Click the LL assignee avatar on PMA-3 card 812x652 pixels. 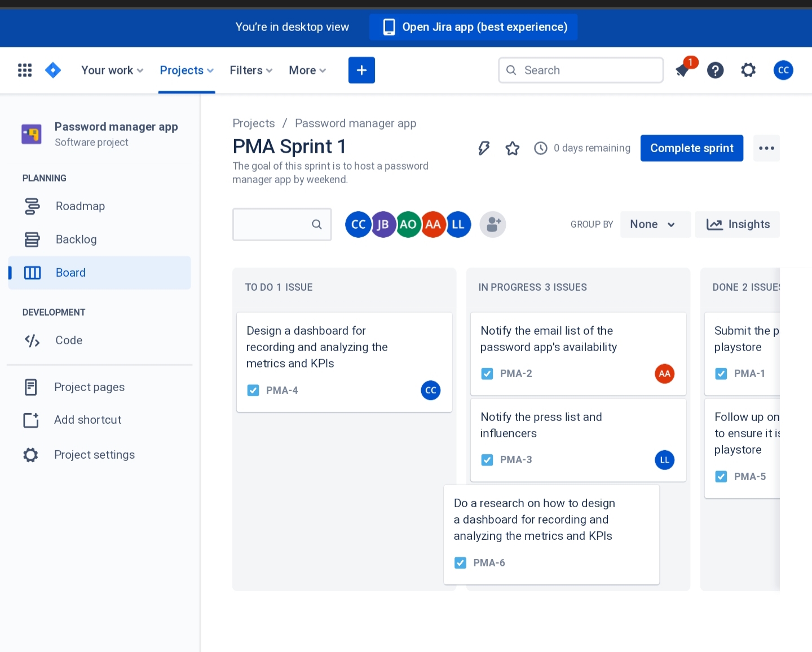coord(665,460)
